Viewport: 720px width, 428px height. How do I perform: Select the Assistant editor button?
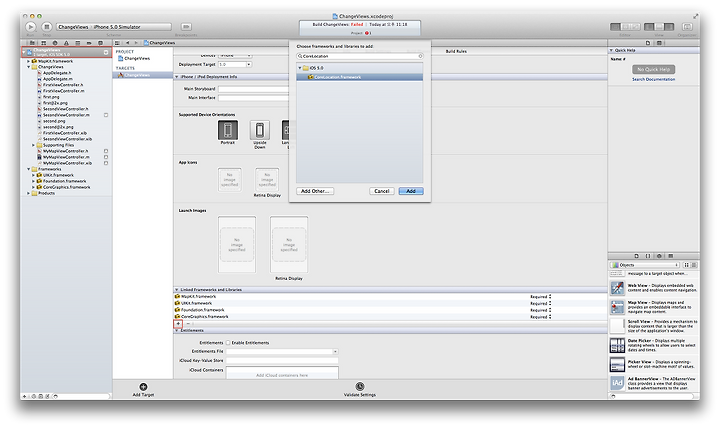[625, 27]
